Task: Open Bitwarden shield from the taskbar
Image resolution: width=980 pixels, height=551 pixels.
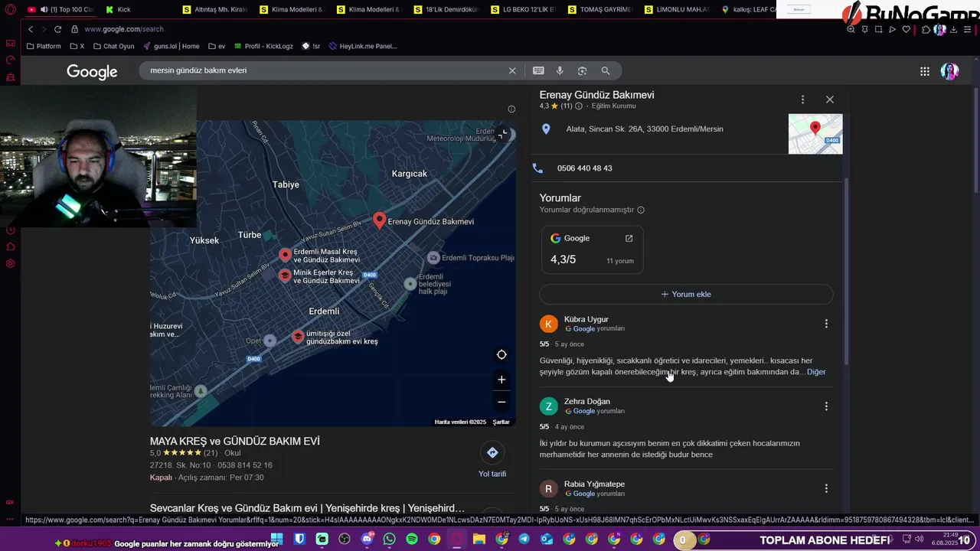Action: 299,540
